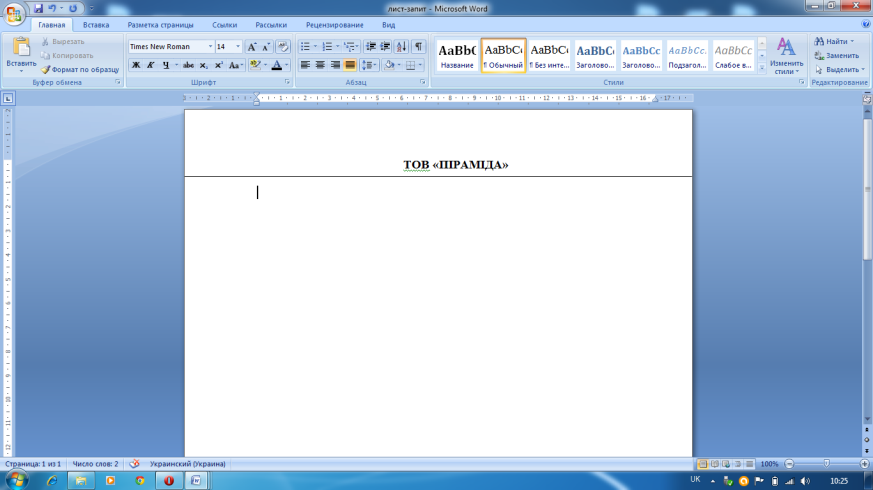Save document via quick access toolbar
Viewport: 873px width, 490px height.
pos(38,8)
